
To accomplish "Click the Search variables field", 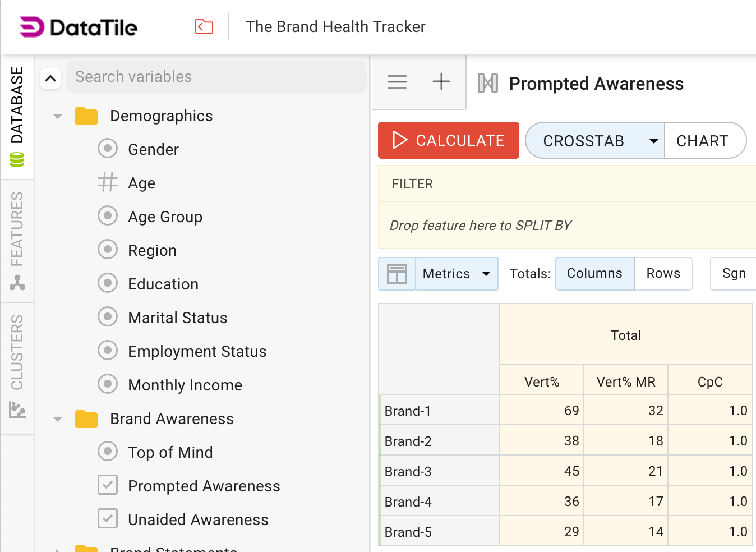I will 216,77.
